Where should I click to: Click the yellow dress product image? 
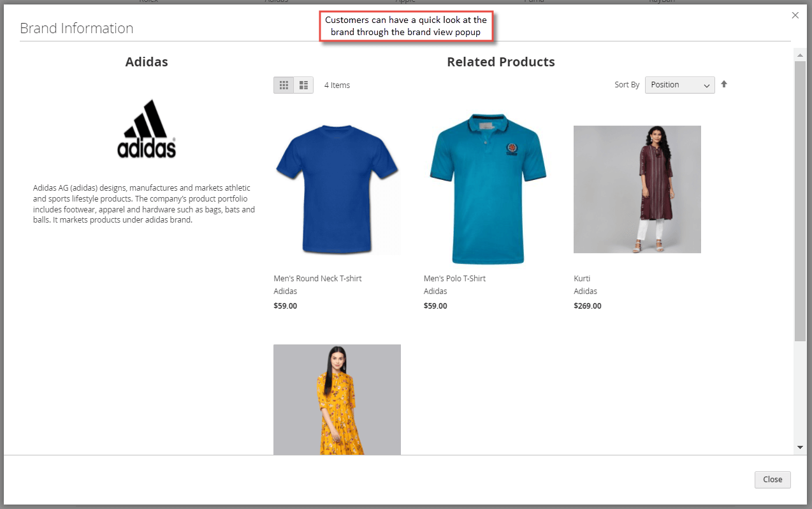pos(337,399)
